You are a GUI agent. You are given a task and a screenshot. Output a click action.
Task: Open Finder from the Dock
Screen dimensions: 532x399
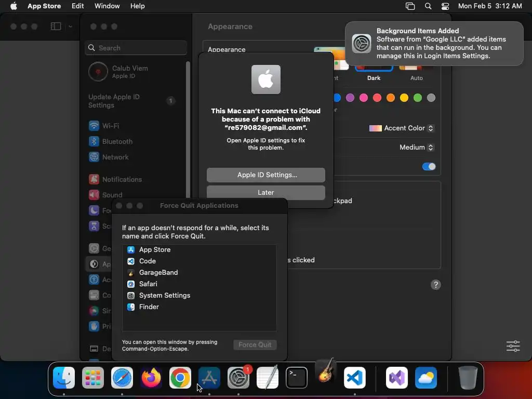tap(64, 377)
